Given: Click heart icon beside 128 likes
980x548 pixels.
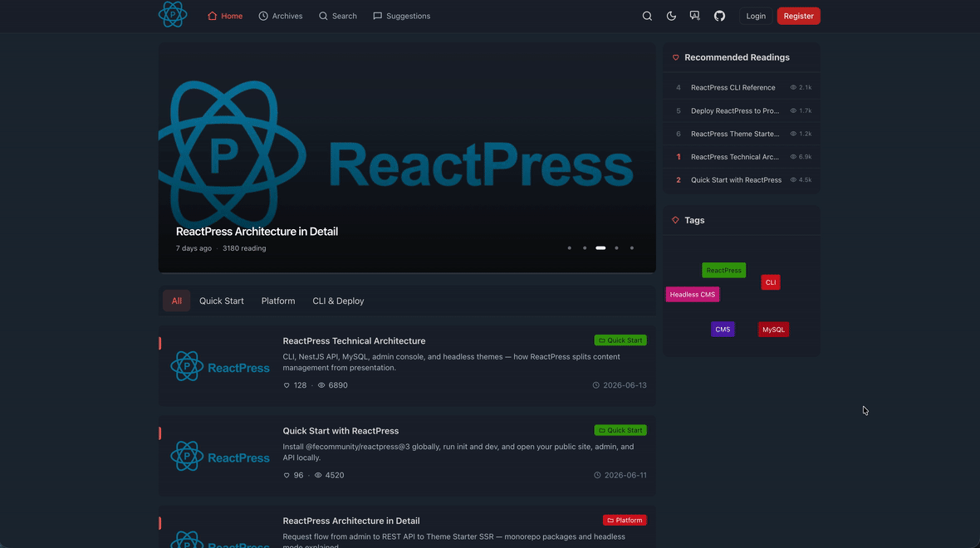Looking at the screenshot, I should (287, 385).
